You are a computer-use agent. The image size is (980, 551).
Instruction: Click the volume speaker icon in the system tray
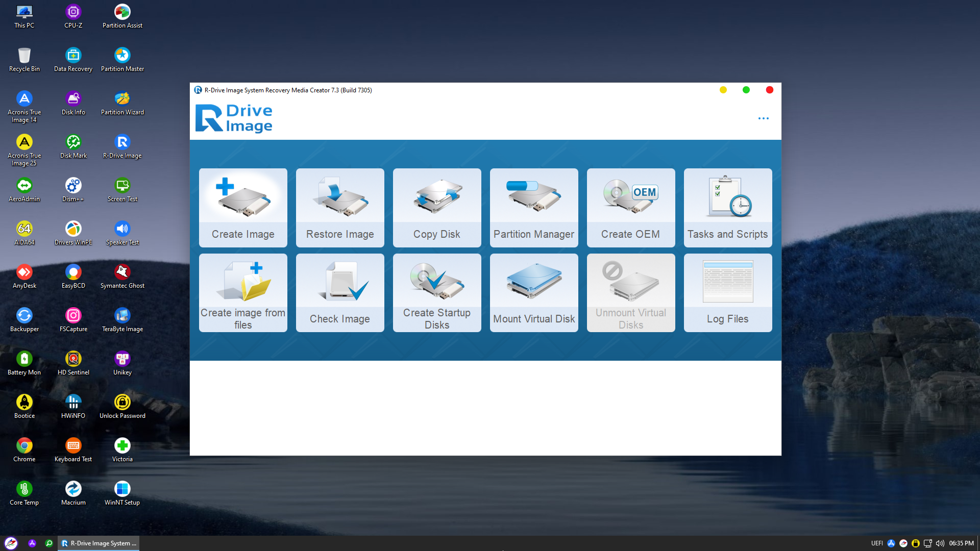point(940,543)
